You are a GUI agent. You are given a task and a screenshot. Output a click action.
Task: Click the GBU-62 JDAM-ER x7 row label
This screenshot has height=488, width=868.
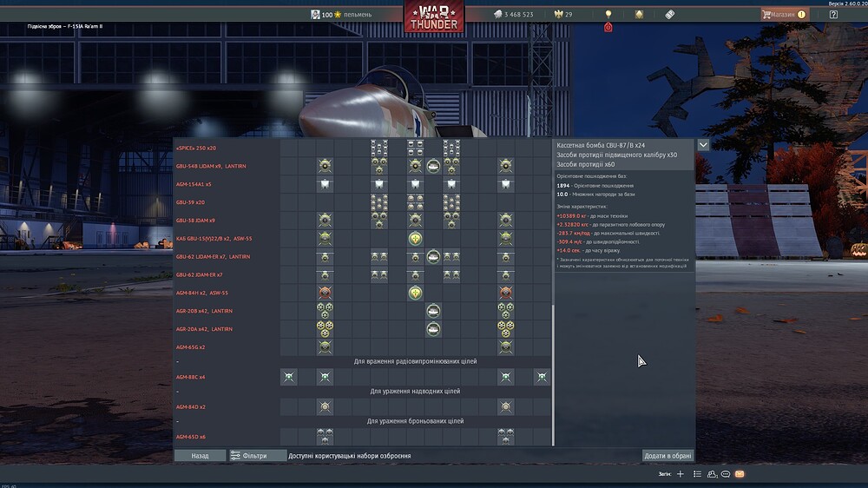(200, 274)
